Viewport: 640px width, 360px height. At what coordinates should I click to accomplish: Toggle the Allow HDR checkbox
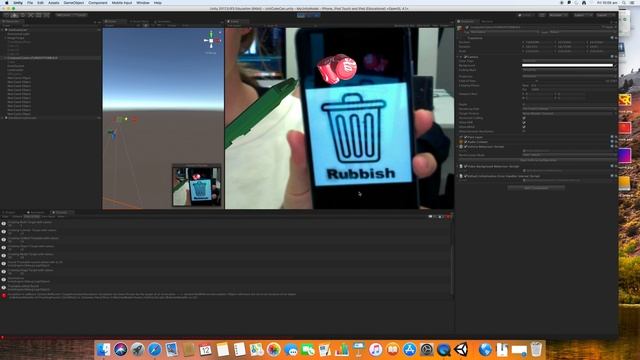[x=524, y=122]
